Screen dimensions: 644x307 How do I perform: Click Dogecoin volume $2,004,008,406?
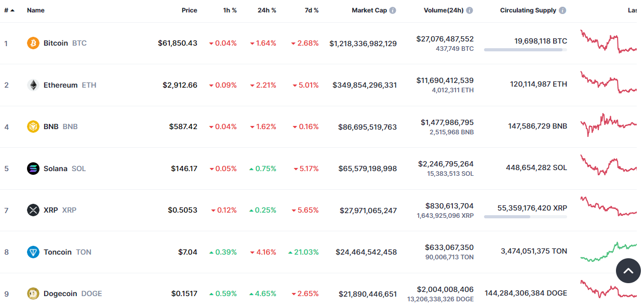[x=446, y=289]
